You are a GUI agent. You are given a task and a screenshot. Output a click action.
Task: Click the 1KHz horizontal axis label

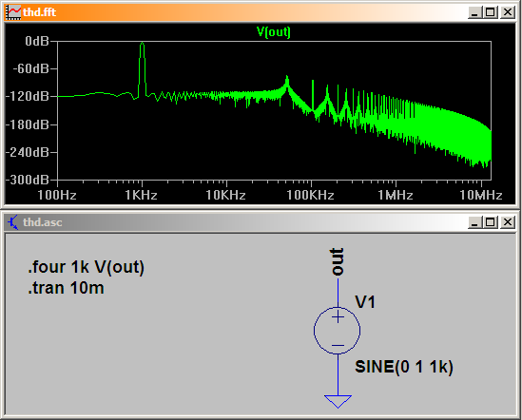point(141,195)
